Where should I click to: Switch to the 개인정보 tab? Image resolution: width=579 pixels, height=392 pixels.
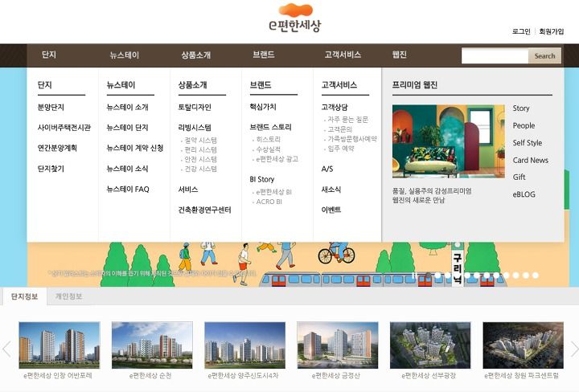(68, 296)
